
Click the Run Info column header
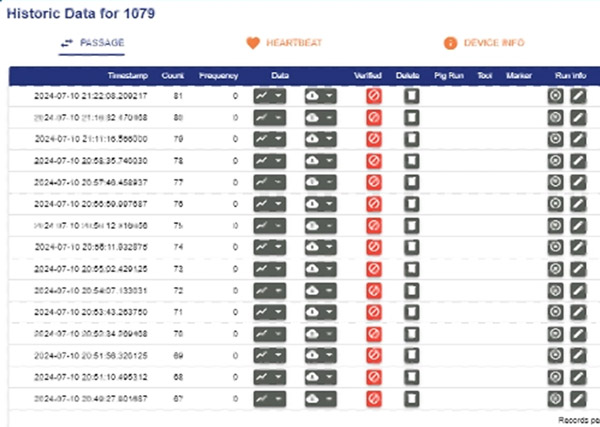pos(570,76)
